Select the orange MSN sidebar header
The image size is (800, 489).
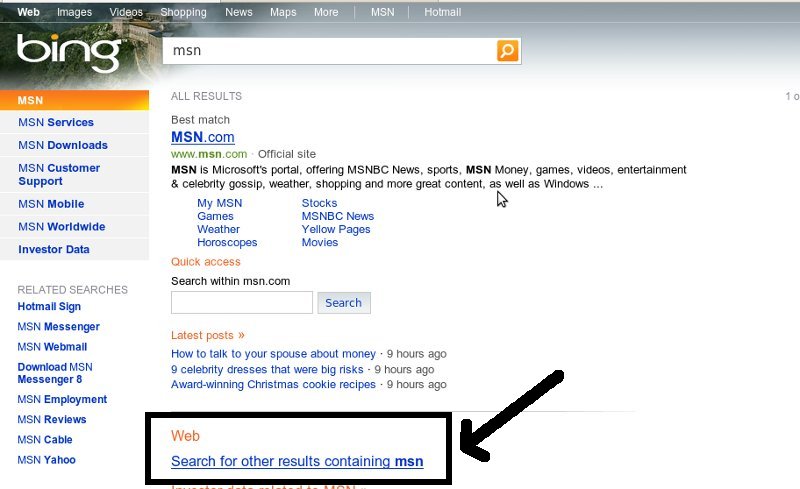click(74, 100)
